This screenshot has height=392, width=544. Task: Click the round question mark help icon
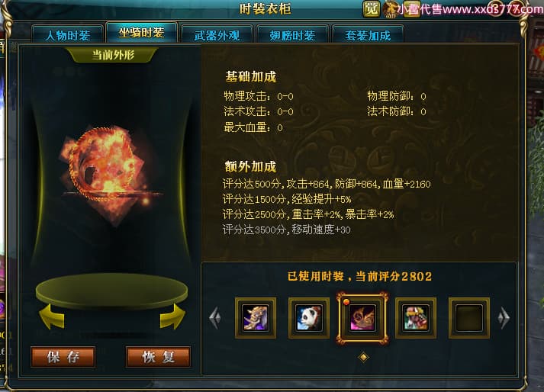coord(495,8)
